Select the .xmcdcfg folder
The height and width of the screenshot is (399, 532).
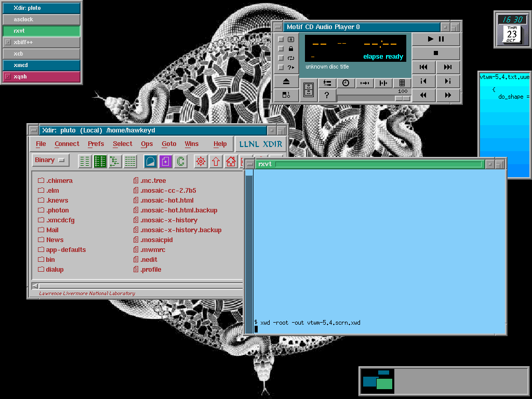pos(56,220)
